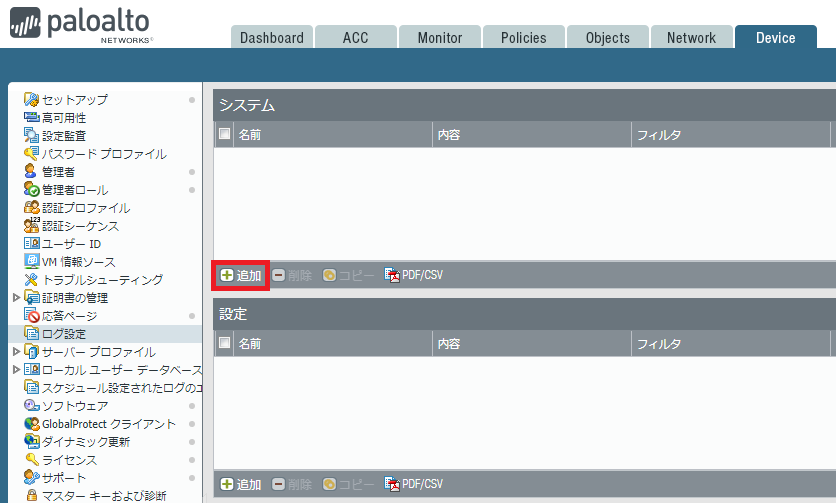Click the セットアップ setup icon in sidebar
This screenshot has width=836, height=503.
[x=31, y=100]
